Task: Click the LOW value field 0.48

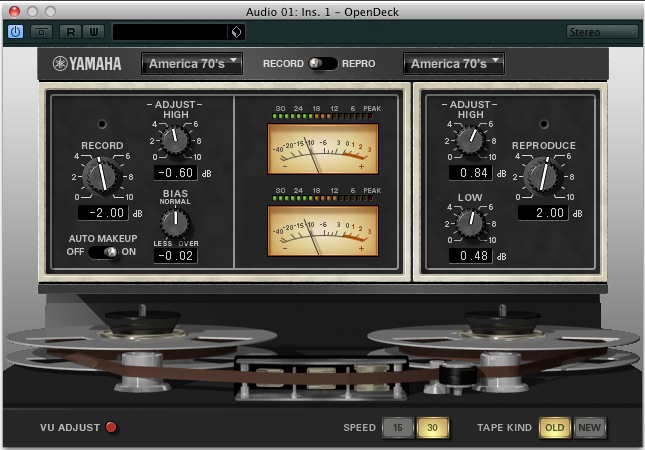Action: click(x=471, y=255)
